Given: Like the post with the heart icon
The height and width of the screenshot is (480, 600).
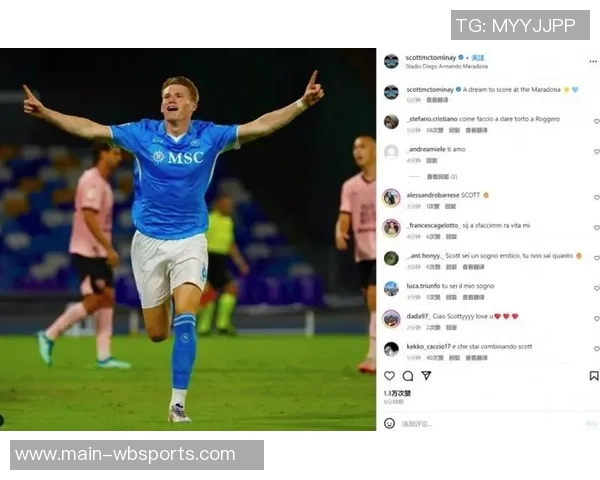Looking at the screenshot, I should tap(389, 376).
